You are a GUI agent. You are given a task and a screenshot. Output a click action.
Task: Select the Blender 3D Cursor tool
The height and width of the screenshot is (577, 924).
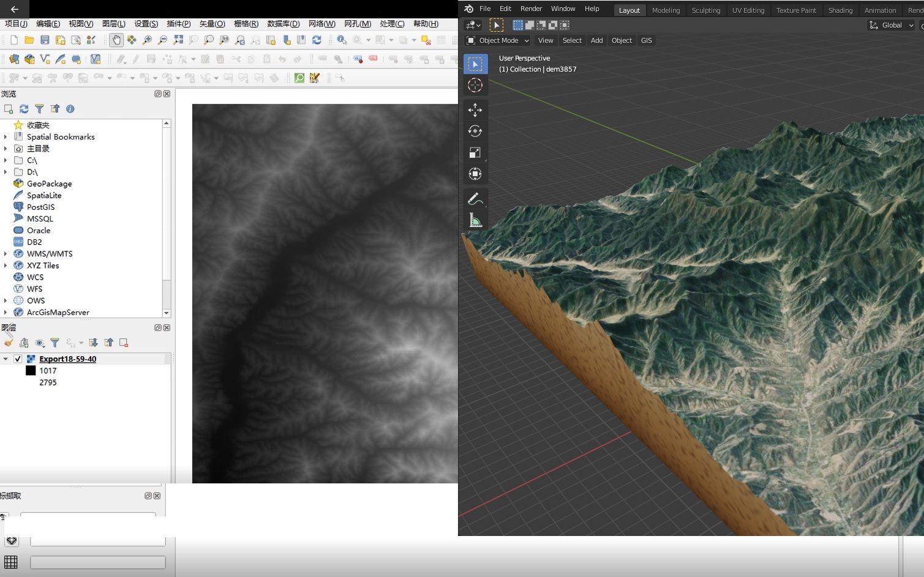click(x=475, y=86)
